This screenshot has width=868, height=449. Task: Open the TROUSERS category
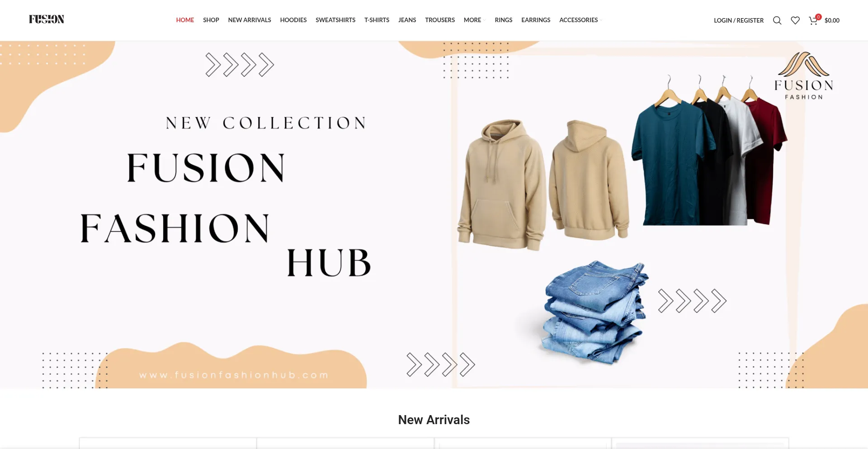pos(440,20)
